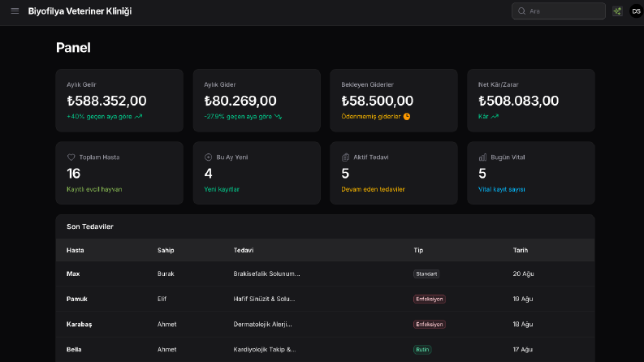Select the Max patient row
644x362 pixels.
[326, 274]
